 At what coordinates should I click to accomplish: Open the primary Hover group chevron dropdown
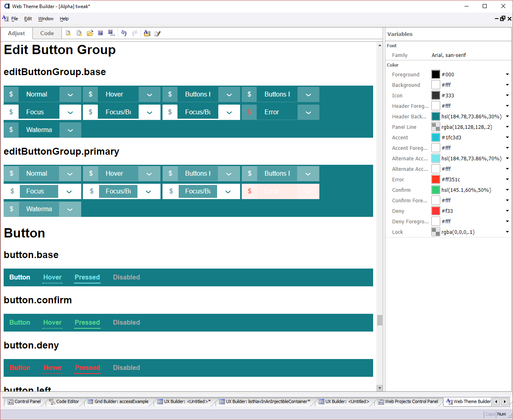click(149, 174)
